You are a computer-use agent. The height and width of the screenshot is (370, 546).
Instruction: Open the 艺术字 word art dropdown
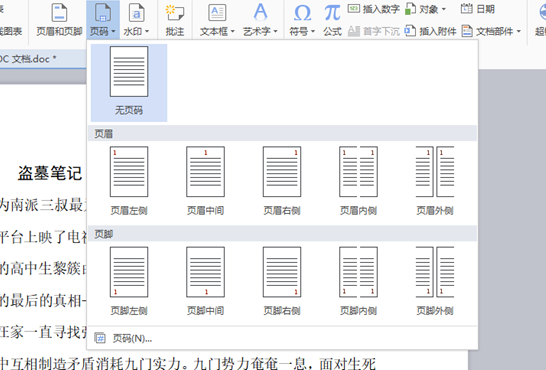(x=260, y=20)
